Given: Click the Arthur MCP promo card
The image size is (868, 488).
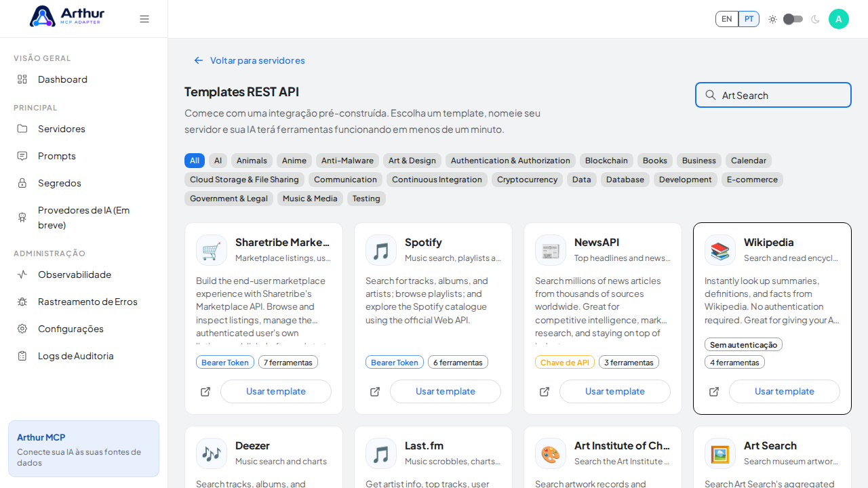Looking at the screenshot, I should [x=83, y=449].
